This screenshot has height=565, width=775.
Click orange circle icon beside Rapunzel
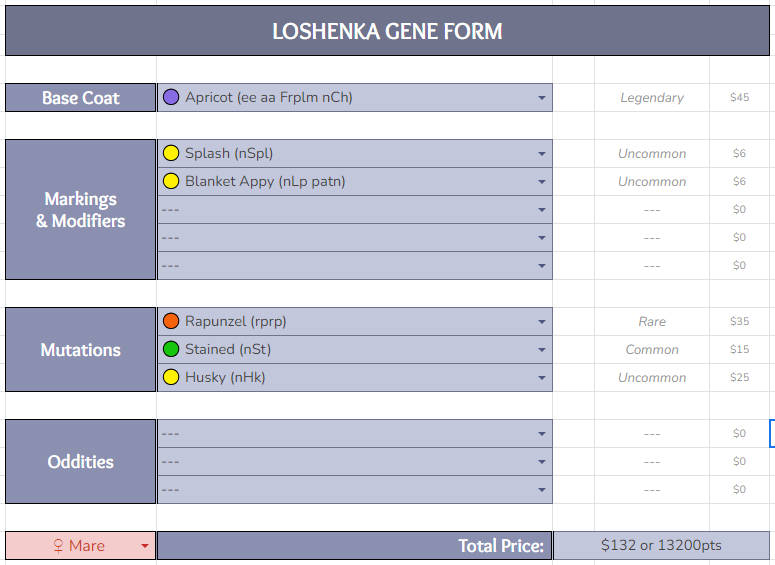170,322
